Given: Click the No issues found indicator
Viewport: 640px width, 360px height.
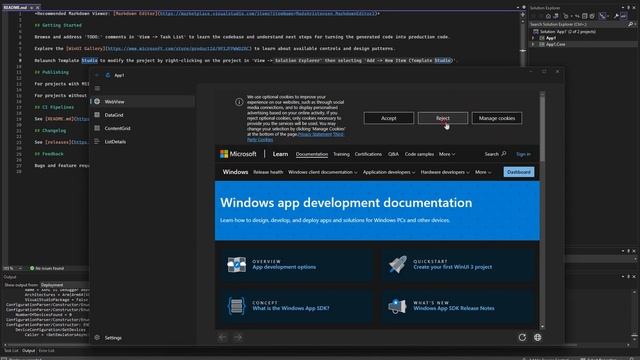Looking at the screenshot, I should tap(47, 268).
